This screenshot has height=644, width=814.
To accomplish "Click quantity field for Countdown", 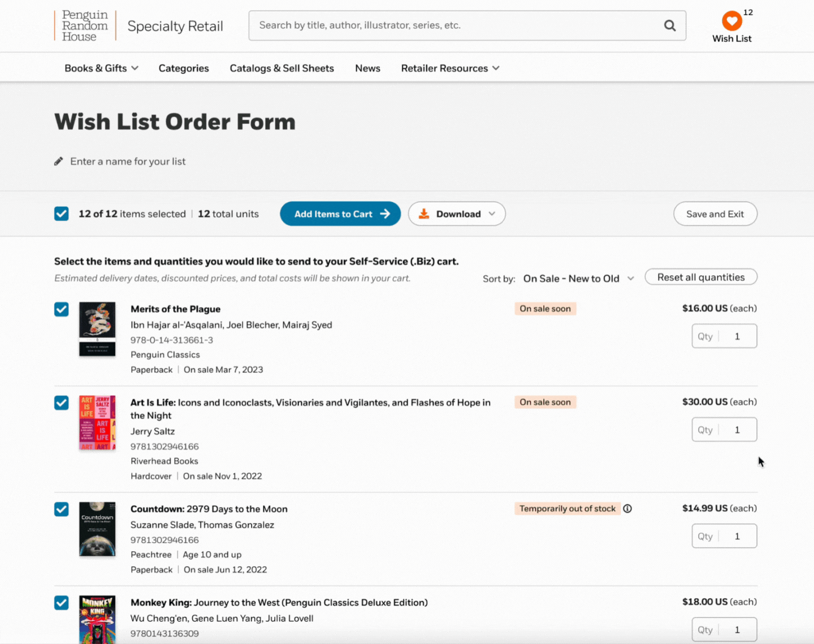I will [724, 536].
